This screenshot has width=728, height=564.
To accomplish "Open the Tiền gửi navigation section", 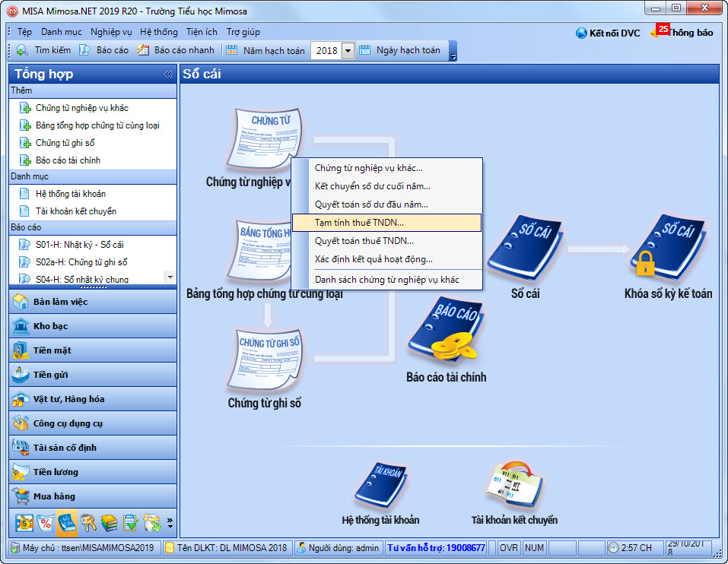I will click(x=93, y=375).
